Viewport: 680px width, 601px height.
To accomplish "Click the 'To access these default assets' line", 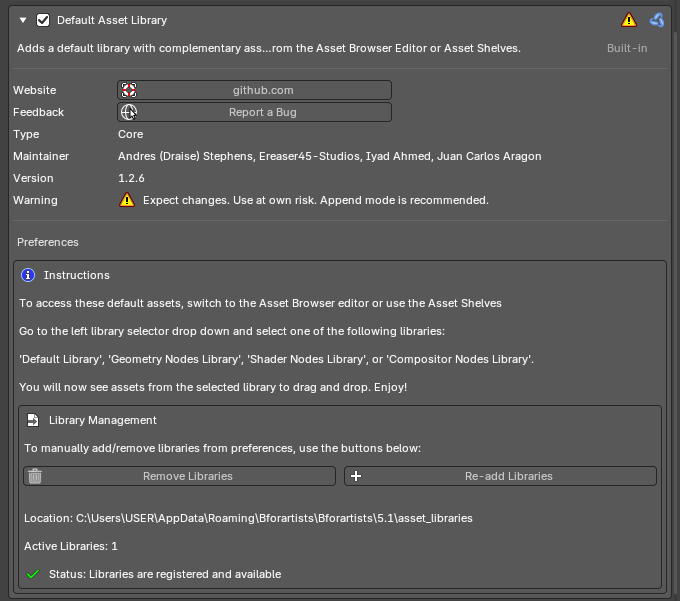I will coord(260,303).
